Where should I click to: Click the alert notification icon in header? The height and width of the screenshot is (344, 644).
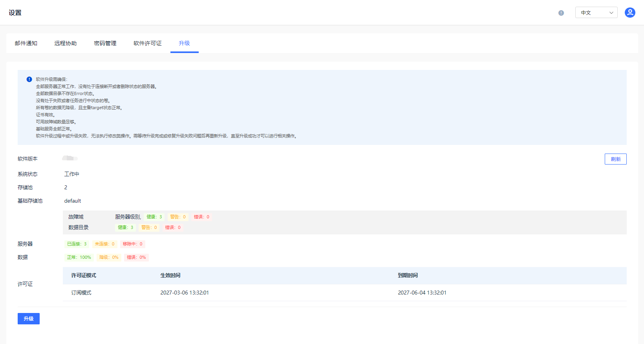coord(561,13)
